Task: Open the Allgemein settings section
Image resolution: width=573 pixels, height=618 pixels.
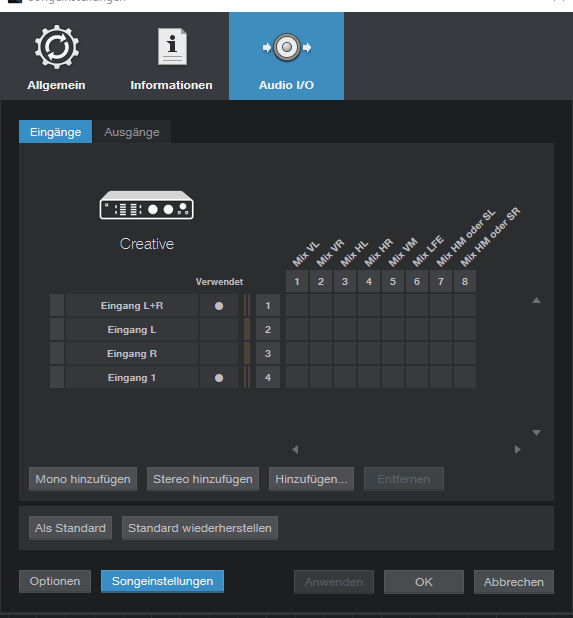Action: pyautogui.click(x=56, y=56)
